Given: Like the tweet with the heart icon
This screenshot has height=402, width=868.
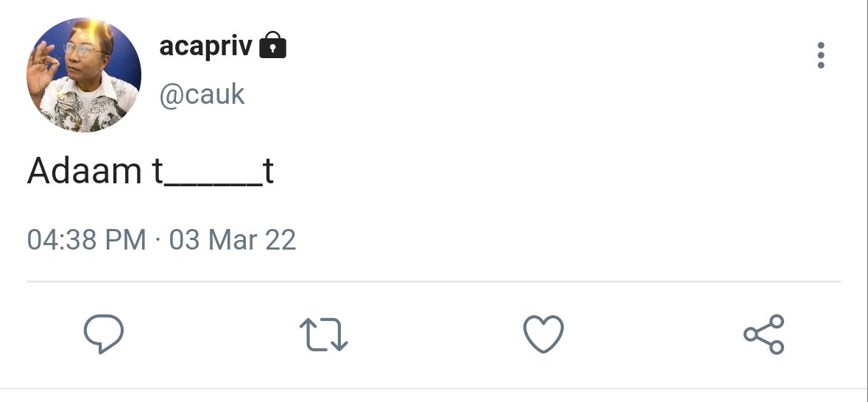Looking at the screenshot, I should coord(543,334).
